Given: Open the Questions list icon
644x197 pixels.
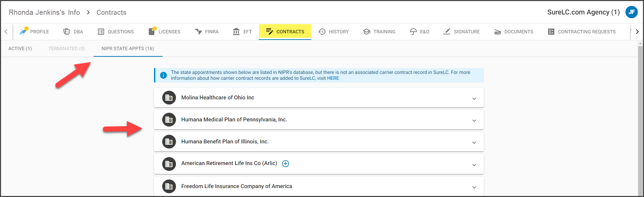Looking at the screenshot, I should 101,32.
